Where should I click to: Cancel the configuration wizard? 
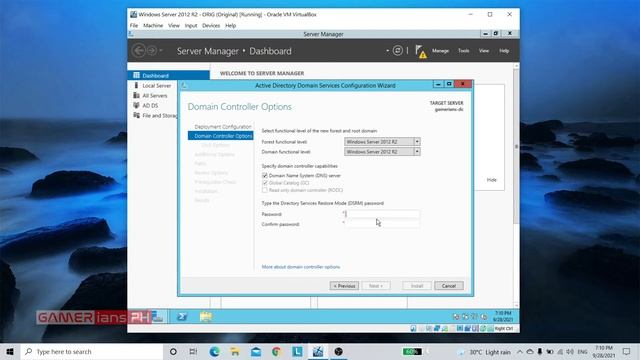pos(449,286)
